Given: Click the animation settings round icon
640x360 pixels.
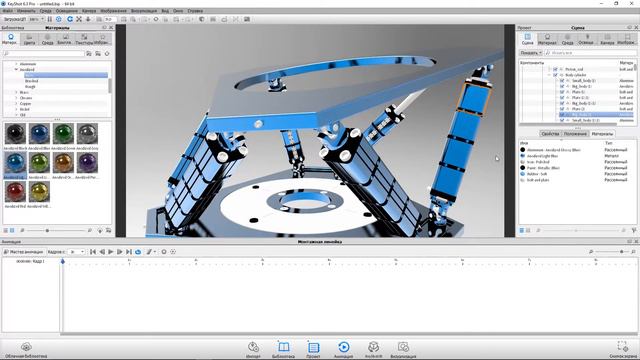Looking at the screenshot, I should tap(164, 252).
